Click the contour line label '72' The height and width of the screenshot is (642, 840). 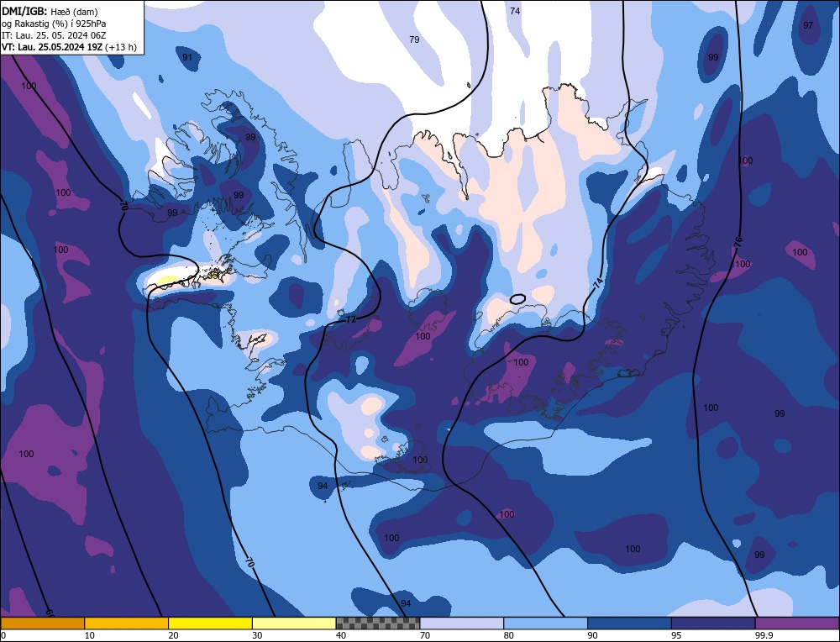(350, 319)
